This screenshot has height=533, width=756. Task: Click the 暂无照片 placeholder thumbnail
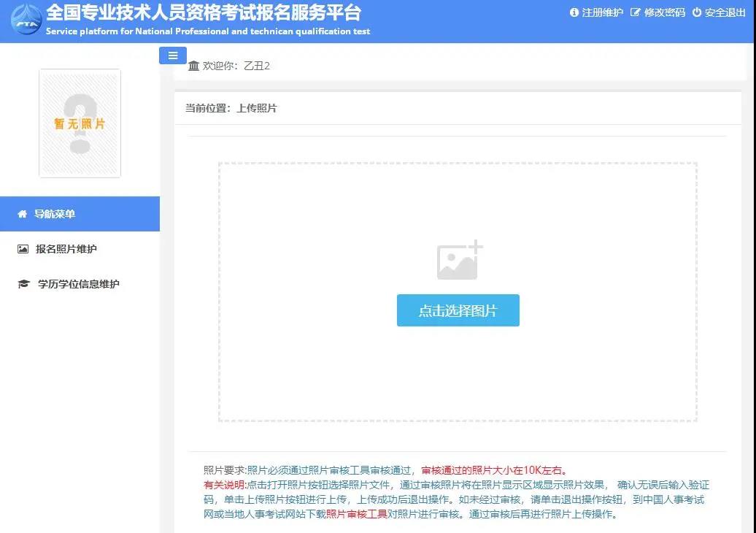point(80,123)
